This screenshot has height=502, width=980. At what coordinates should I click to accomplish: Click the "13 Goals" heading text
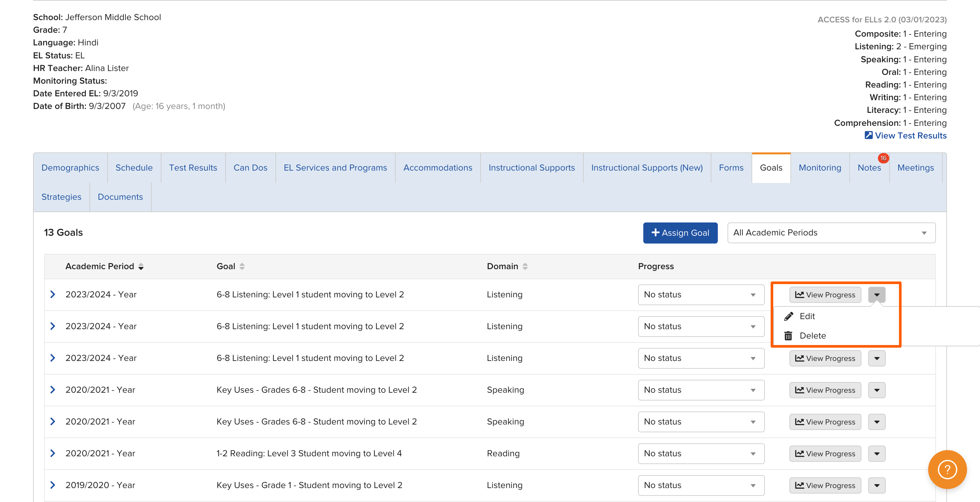tap(64, 233)
